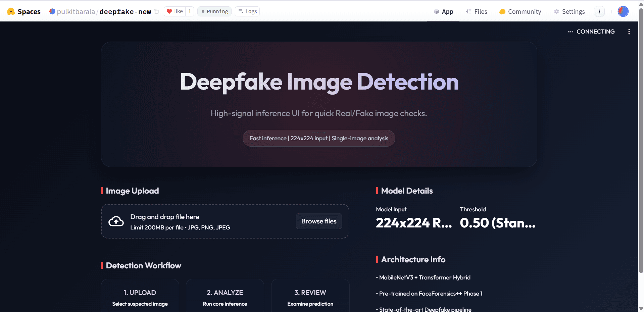Click the High-signal inference UI subtitle
This screenshot has height=312, width=644.
pos(319,113)
